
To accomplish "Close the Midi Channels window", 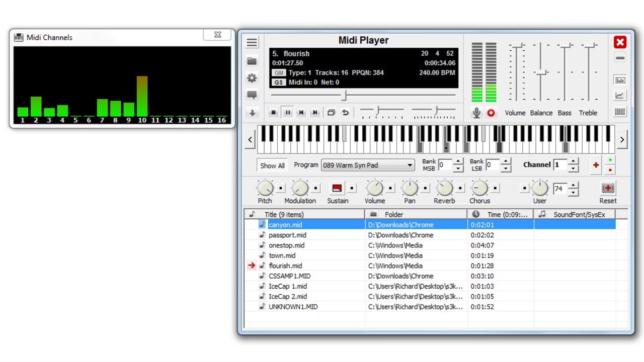I will coord(217,35).
